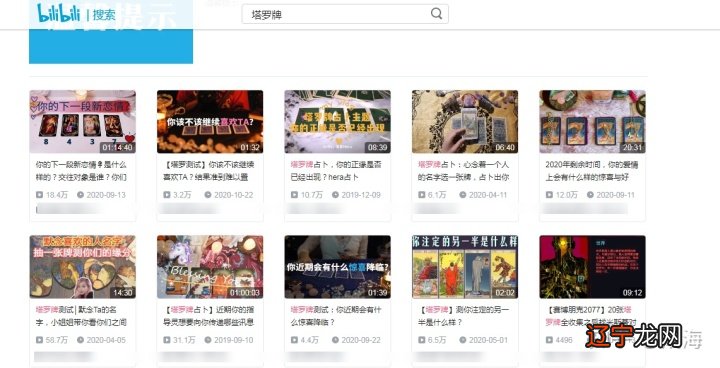The height and width of the screenshot is (368, 720).
Task: Click clock icon beside 2019-12-09
Action: pos(336,195)
